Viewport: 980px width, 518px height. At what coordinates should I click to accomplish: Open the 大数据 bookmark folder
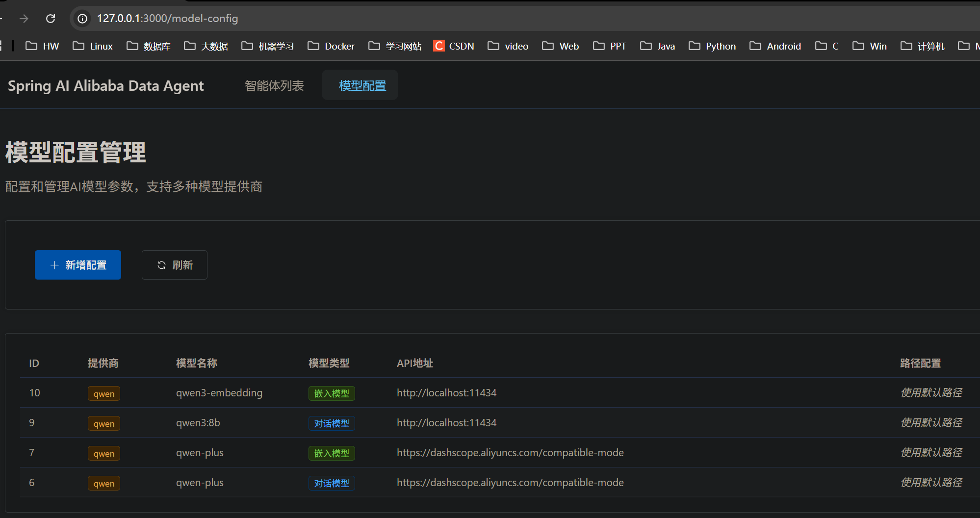click(206, 46)
